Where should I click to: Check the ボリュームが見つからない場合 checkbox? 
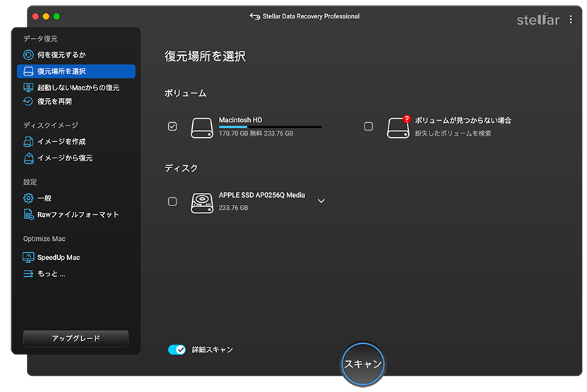click(x=368, y=126)
